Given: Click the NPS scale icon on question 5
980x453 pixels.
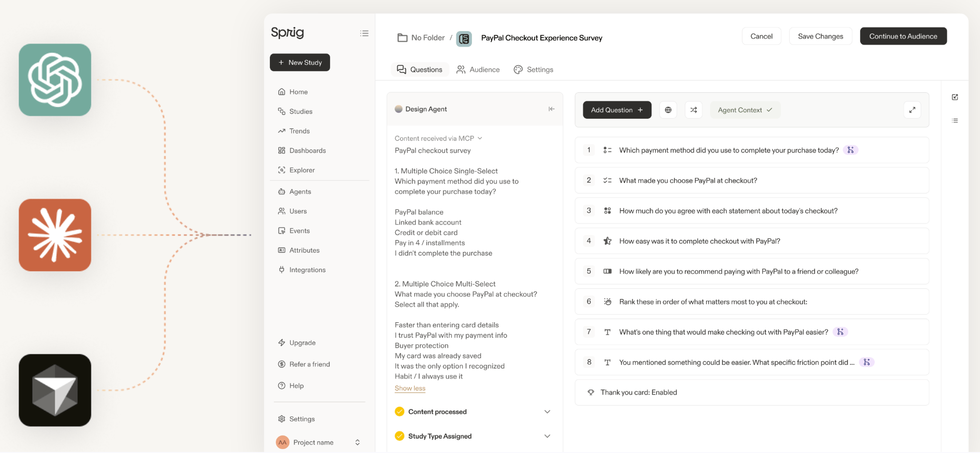Looking at the screenshot, I should click(x=607, y=271).
